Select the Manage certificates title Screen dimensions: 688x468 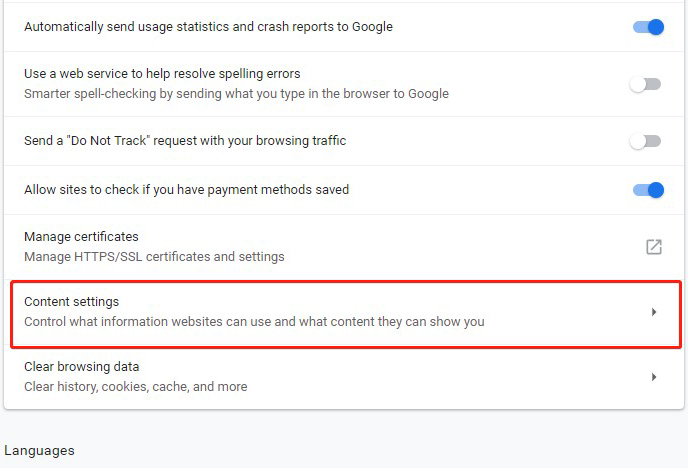click(x=81, y=237)
